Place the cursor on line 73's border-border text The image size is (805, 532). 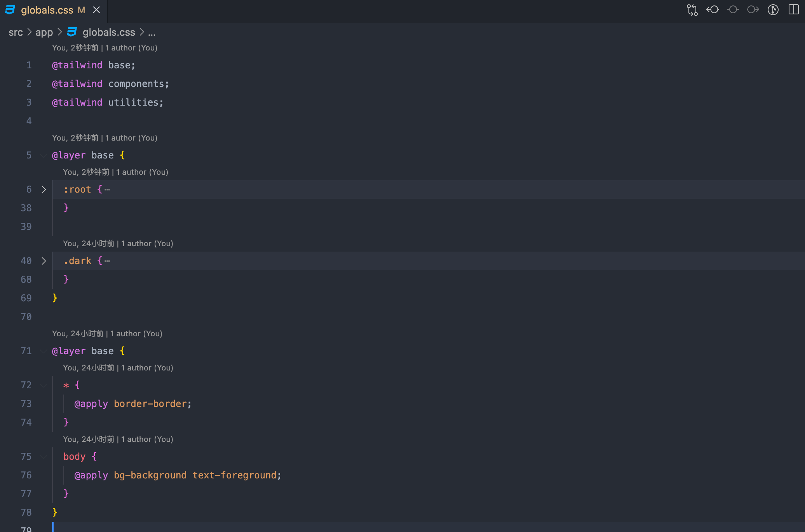[x=150, y=404]
